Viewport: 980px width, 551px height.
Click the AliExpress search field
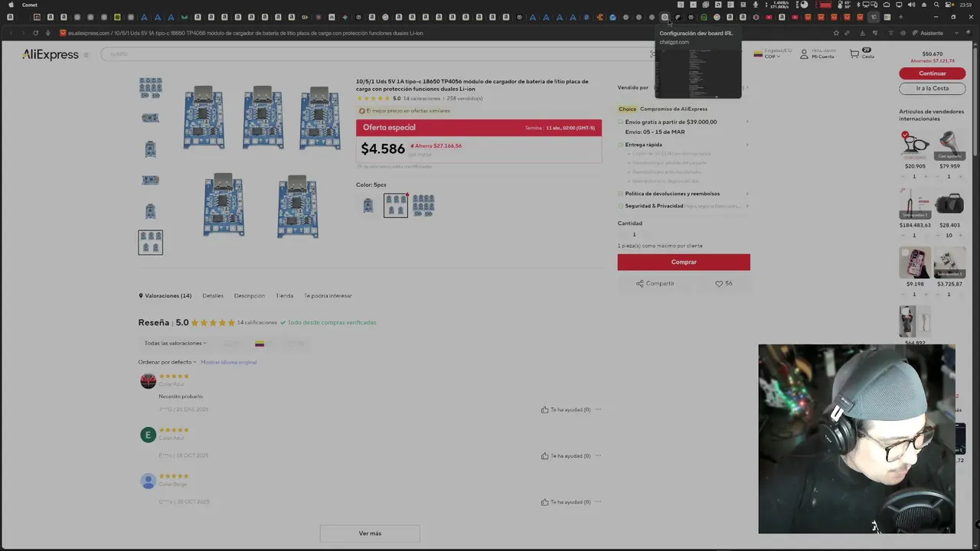click(x=379, y=54)
